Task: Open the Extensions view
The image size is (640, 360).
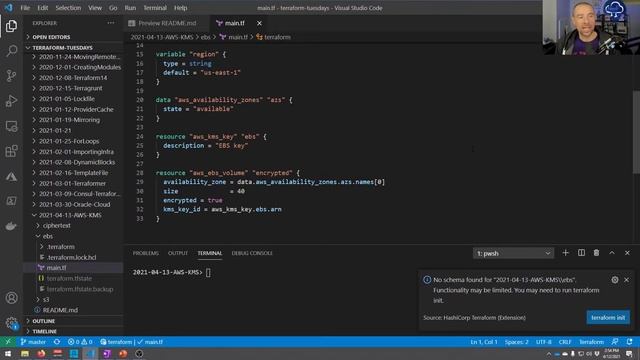Action: coord(11,151)
